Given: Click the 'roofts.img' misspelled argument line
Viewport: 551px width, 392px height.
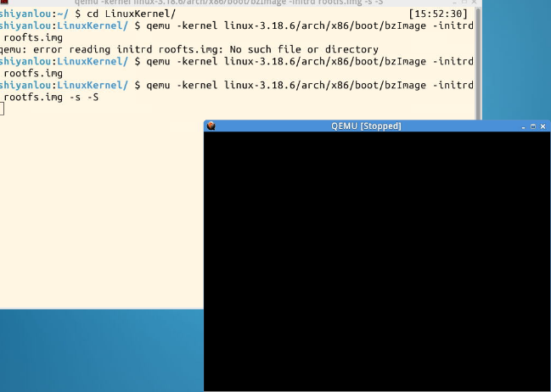Looking at the screenshot, I should tap(33, 37).
